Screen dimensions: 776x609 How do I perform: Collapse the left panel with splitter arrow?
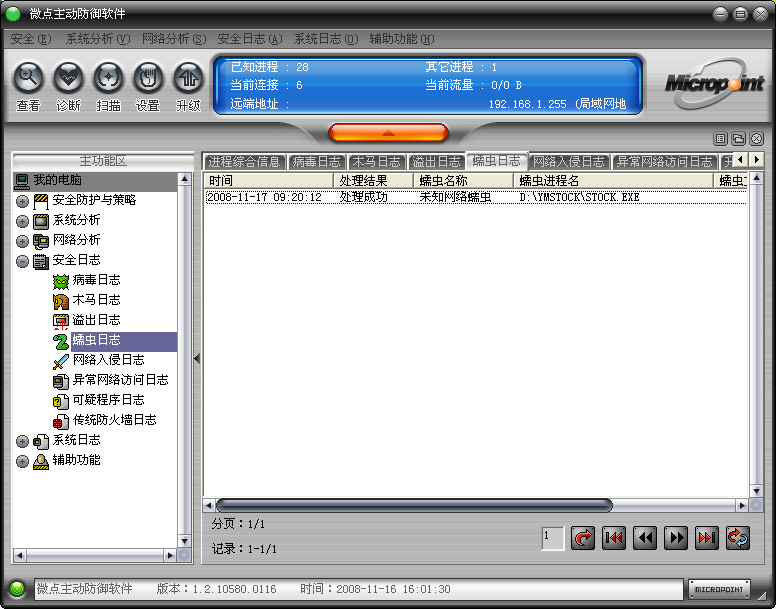(197, 358)
